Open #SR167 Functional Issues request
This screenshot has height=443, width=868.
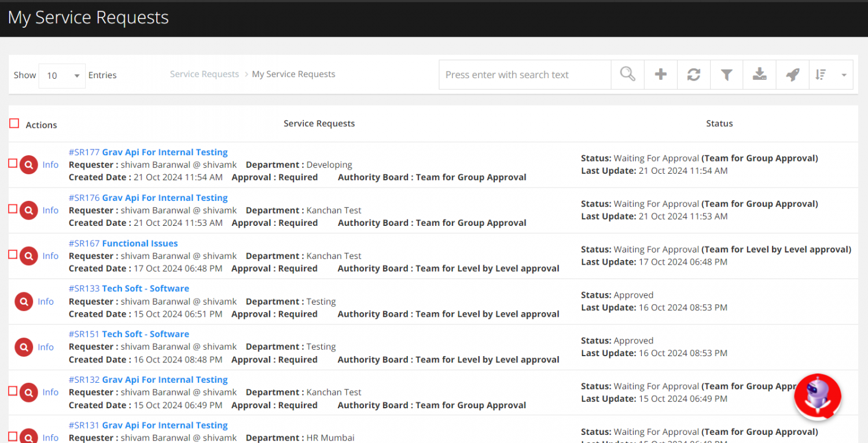pos(123,243)
